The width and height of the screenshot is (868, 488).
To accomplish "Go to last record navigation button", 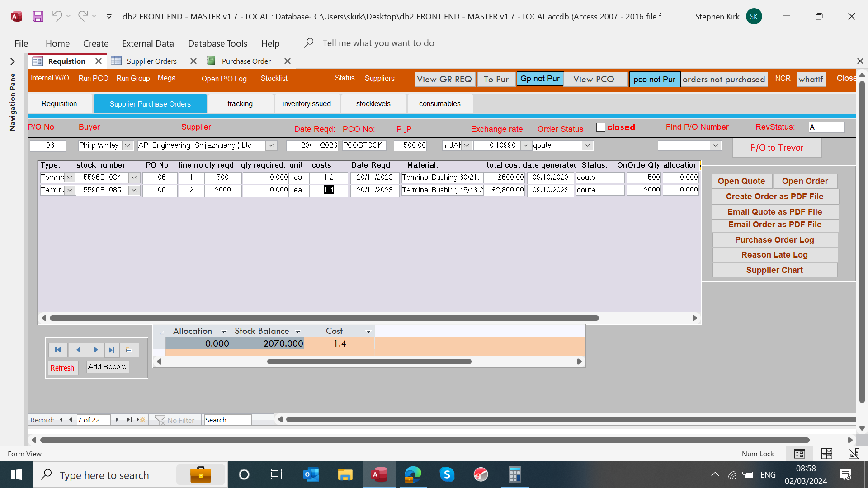I will pos(112,350).
